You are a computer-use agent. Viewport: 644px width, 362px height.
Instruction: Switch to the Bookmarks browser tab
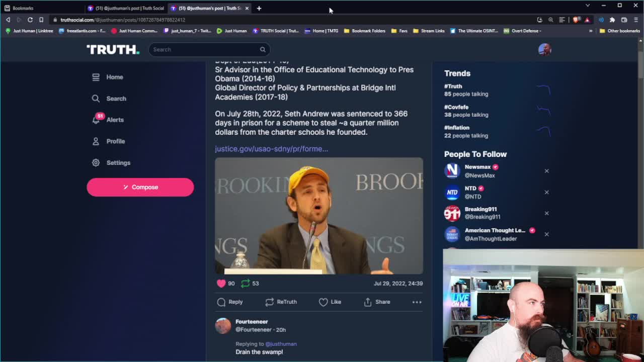41,8
